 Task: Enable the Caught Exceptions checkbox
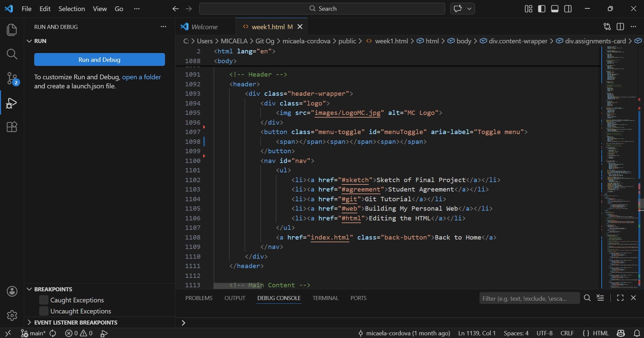[x=44, y=300]
